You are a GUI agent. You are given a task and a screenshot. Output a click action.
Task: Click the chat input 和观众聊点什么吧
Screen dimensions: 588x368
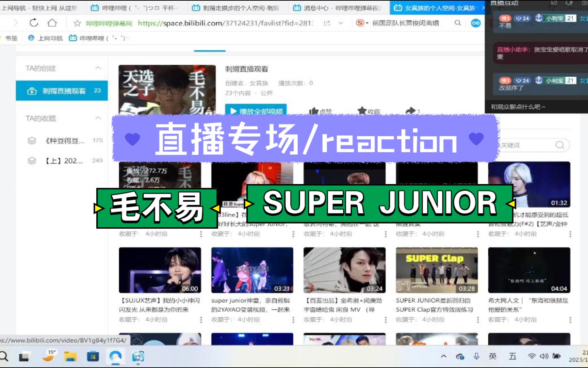click(536, 107)
